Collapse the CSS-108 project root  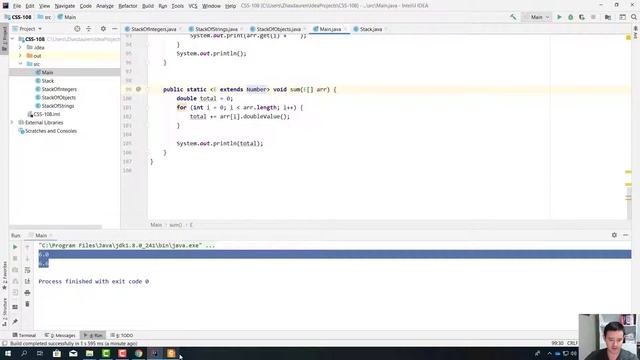(13, 39)
